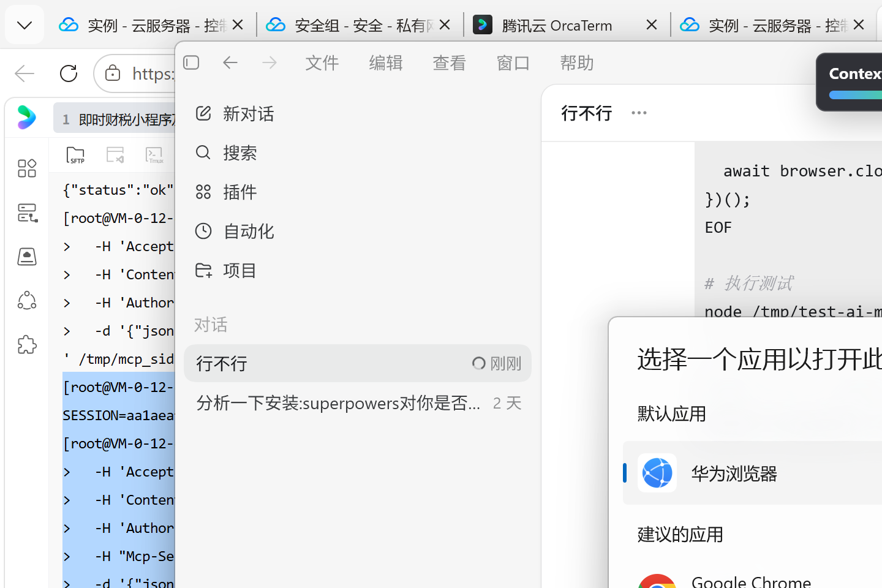Click the {"status":"ok" terminal output line
The image size is (882, 588).
(118, 190)
